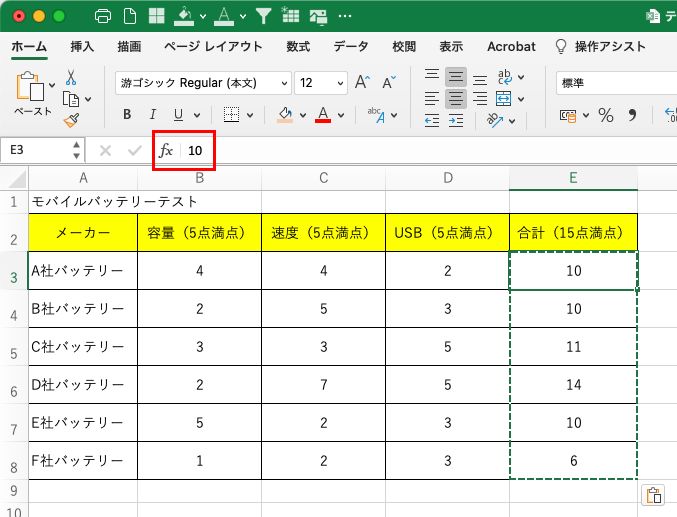The height and width of the screenshot is (517, 677).
Task: Click the percent style icon
Action: pos(605,115)
